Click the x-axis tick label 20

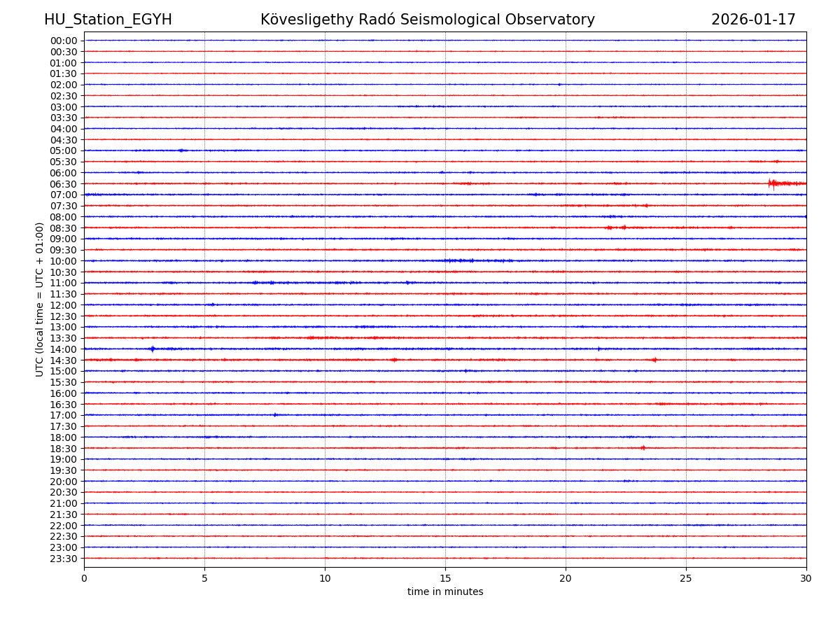[566, 579]
